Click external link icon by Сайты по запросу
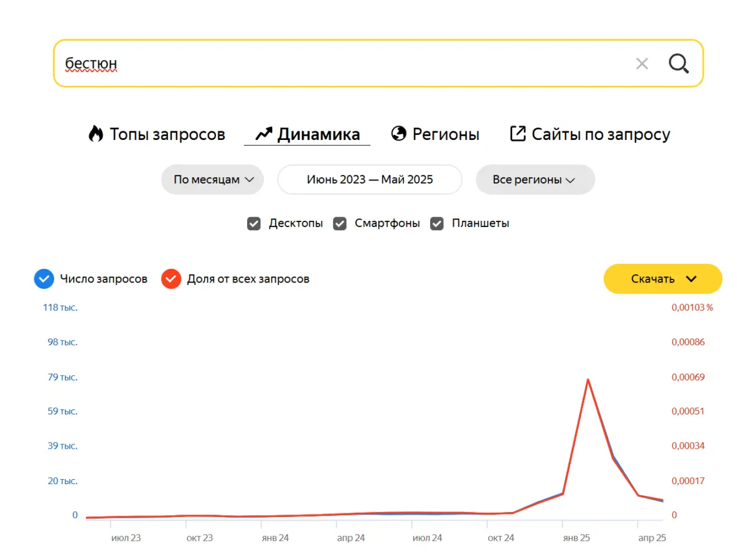The height and width of the screenshot is (560, 737). coord(517,134)
